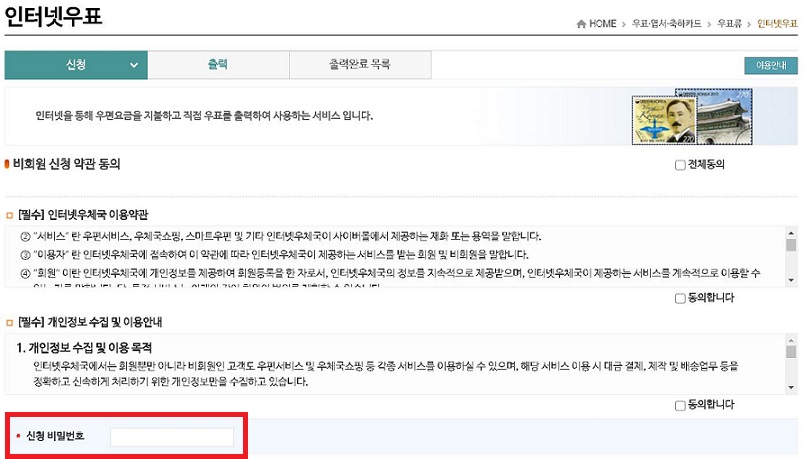Check 동의합니다 under 인터넷우체국 이용약관

coord(680,298)
